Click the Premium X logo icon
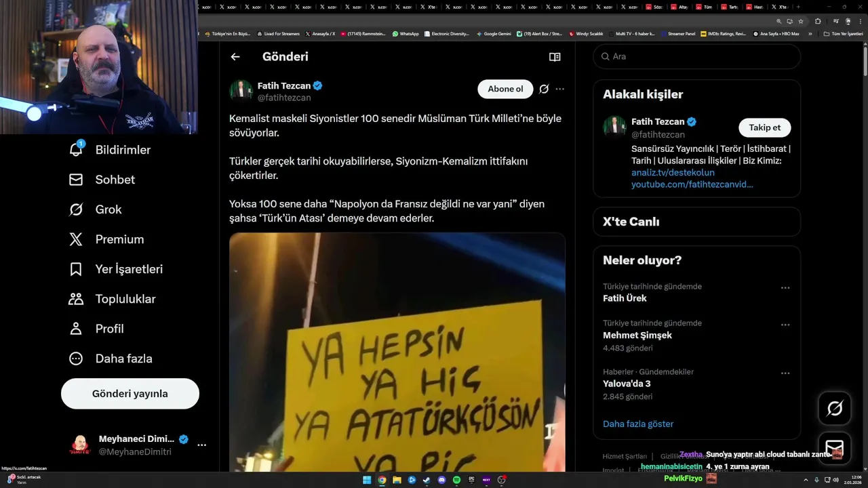Screen dimensions: 868x488 click(x=76, y=239)
